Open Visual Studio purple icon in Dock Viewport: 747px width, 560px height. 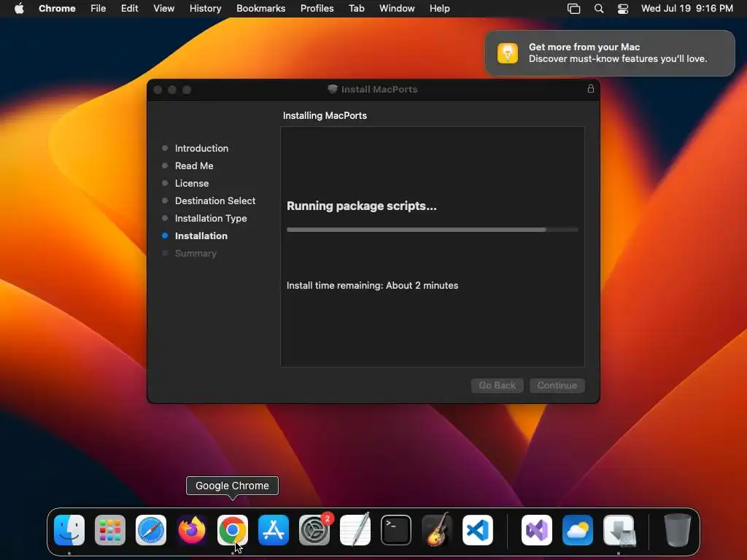coord(537,530)
